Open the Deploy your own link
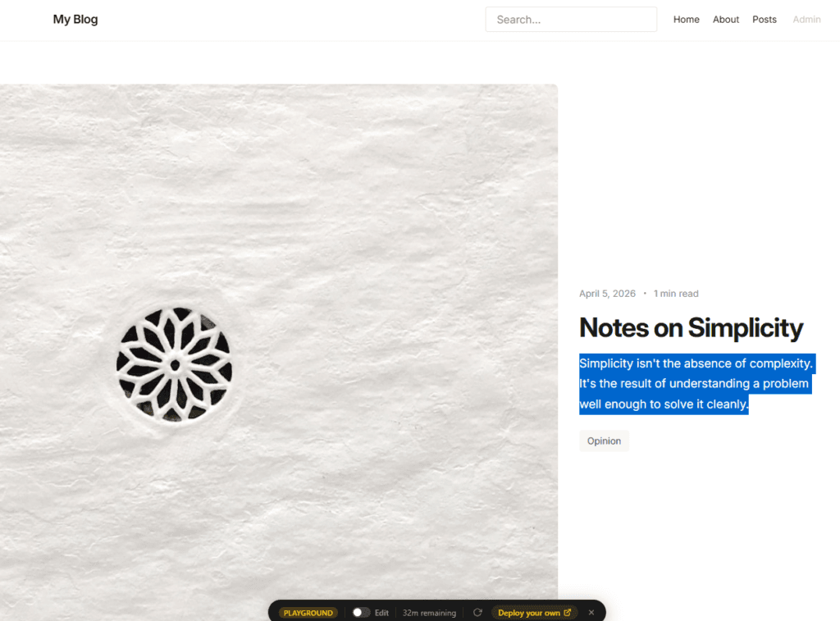840x621 pixels. 534,613
